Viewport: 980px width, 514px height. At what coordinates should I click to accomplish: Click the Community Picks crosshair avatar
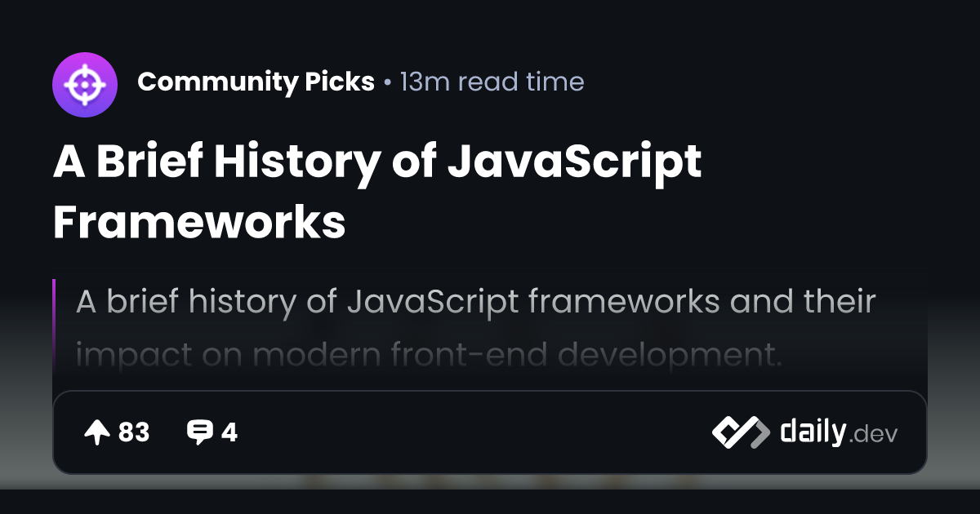pyautogui.click(x=85, y=82)
